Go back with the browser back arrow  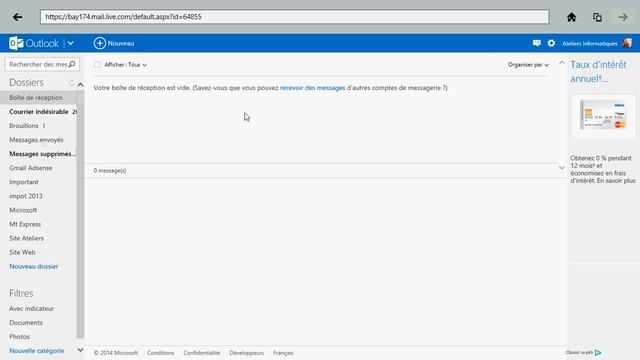point(18,17)
